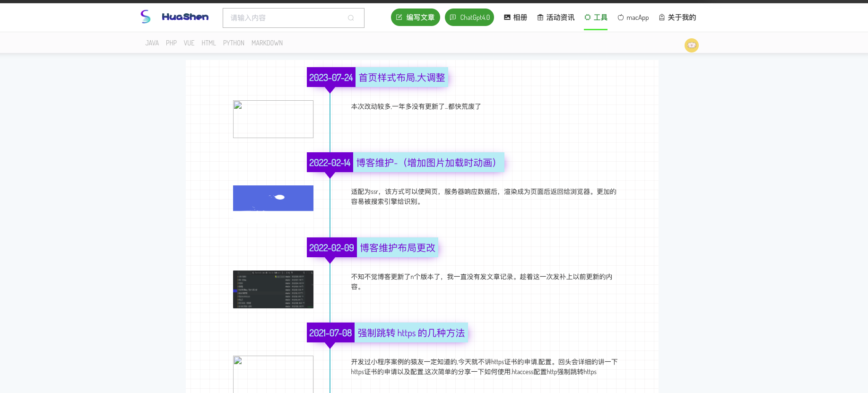
Task: Click the search magnifier icon
Action: pyautogui.click(x=351, y=18)
